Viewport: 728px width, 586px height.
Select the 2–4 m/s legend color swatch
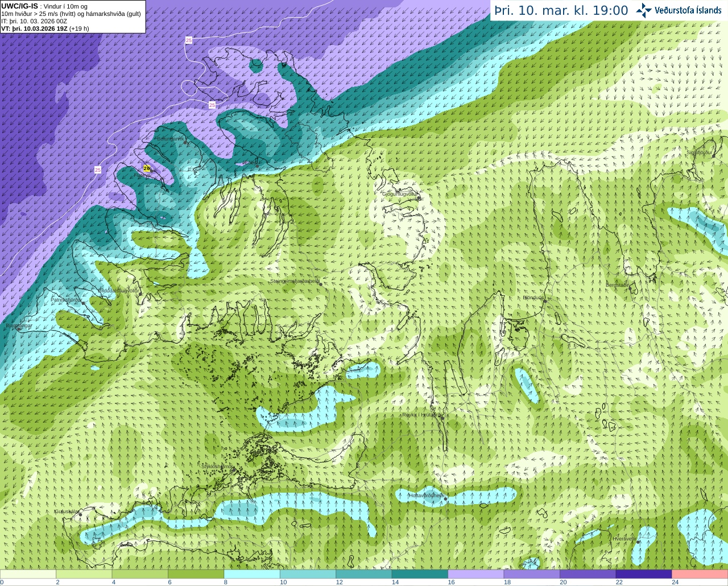pos(84,574)
